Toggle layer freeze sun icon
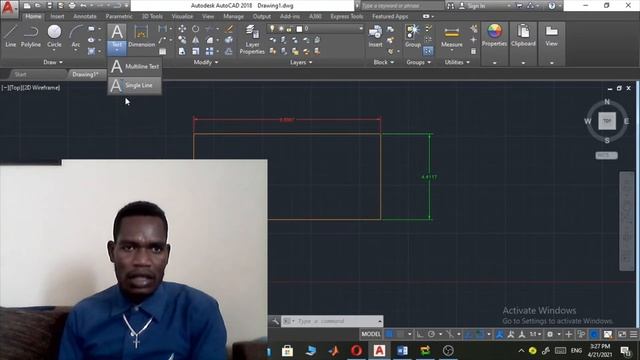Image resolution: width=640 pixels, height=360 pixels. [281, 29]
